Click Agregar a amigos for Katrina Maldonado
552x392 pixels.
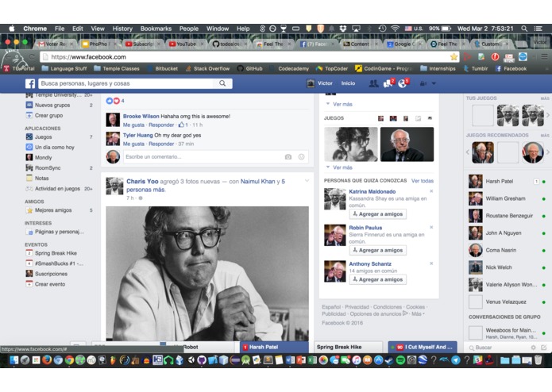pyautogui.click(x=378, y=214)
